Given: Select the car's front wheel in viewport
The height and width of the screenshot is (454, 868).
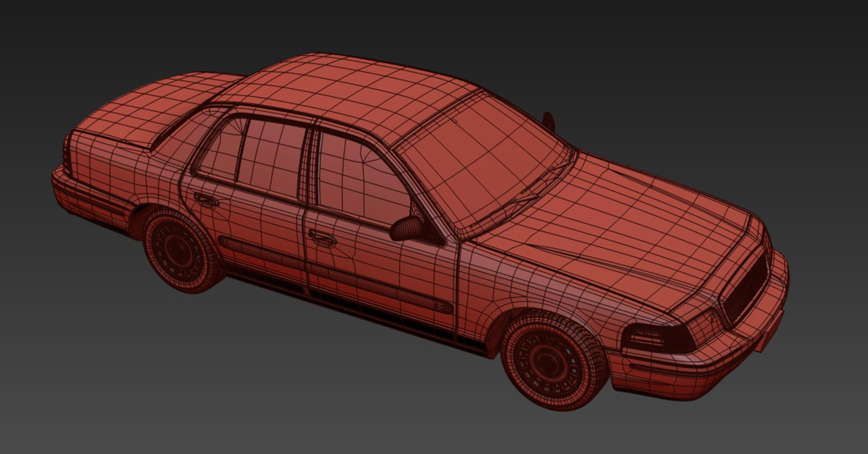Looking at the screenshot, I should (x=555, y=359).
